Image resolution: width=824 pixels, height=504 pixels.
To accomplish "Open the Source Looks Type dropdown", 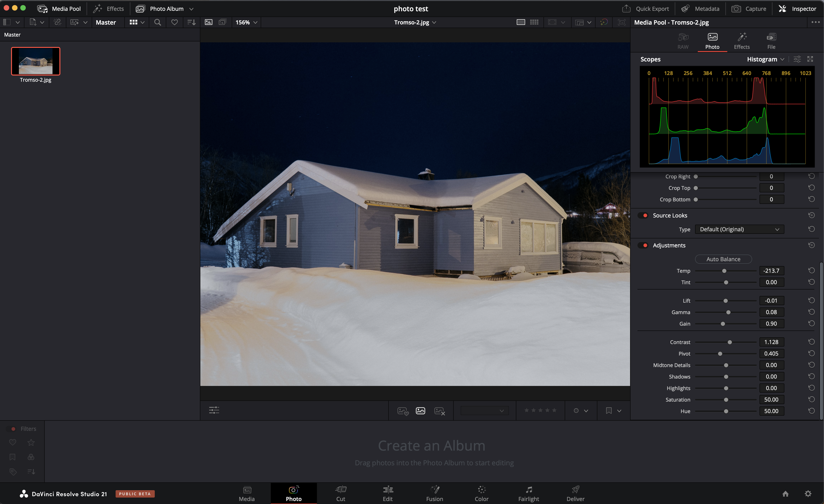I will tap(739, 229).
